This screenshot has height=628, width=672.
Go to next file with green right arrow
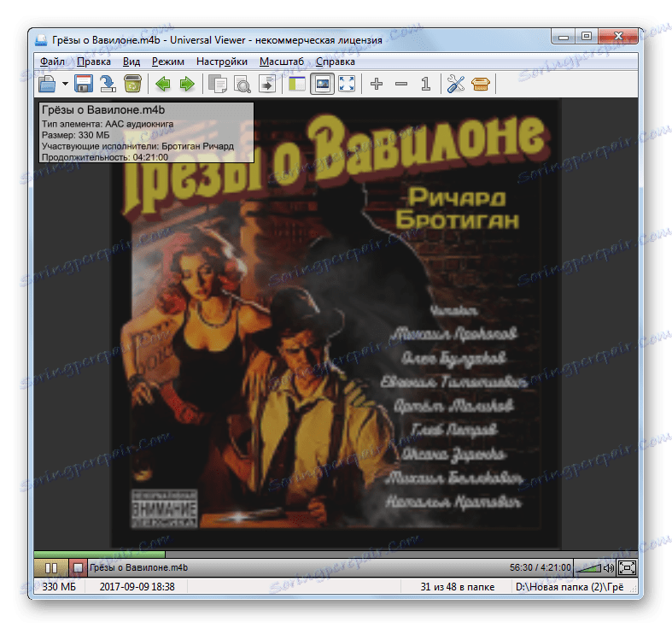coord(187,84)
